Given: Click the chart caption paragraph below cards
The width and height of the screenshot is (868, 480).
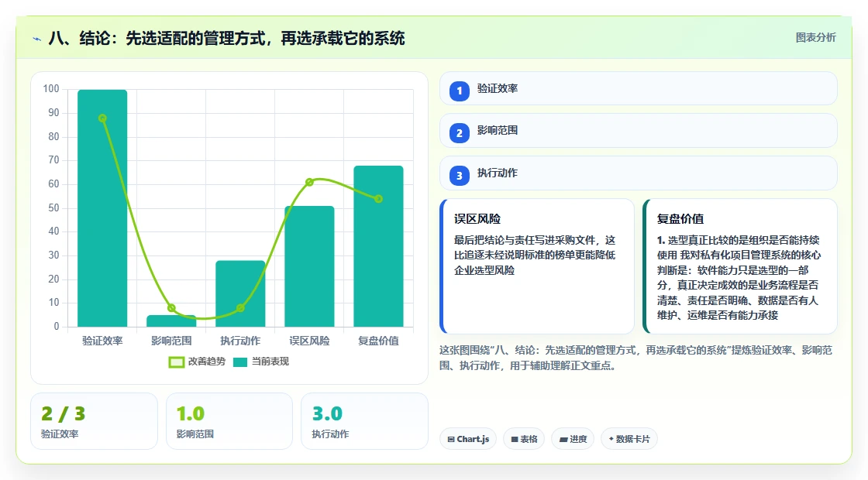Looking at the screenshot, I should (x=635, y=358).
